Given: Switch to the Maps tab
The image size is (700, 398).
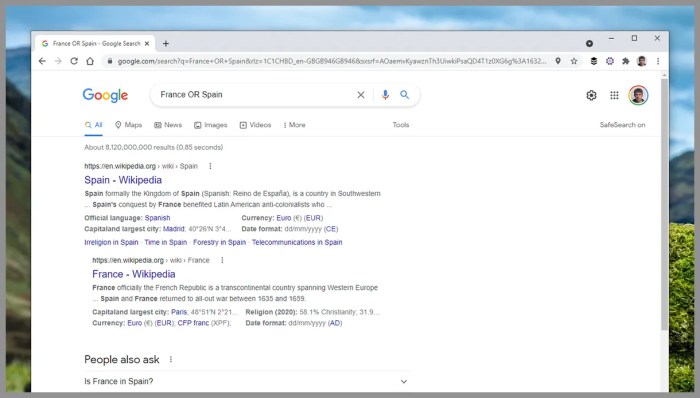Looking at the screenshot, I should coord(129,125).
